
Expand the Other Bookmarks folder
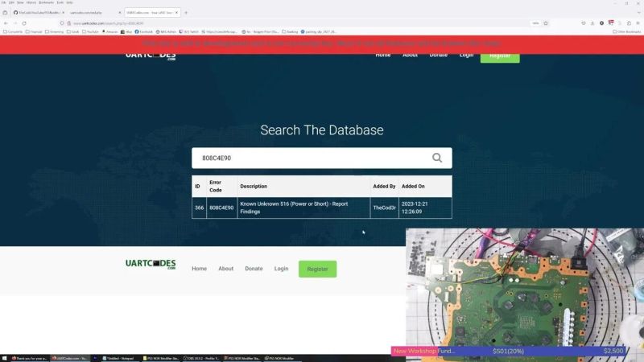pyautogui.click(x=627, y=31)
